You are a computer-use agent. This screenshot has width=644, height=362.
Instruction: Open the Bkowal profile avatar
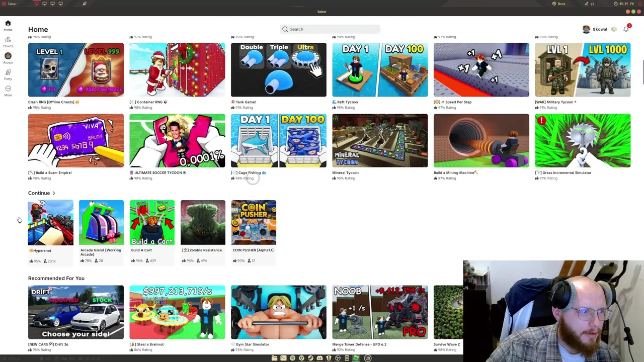click(x=586, y=29)
